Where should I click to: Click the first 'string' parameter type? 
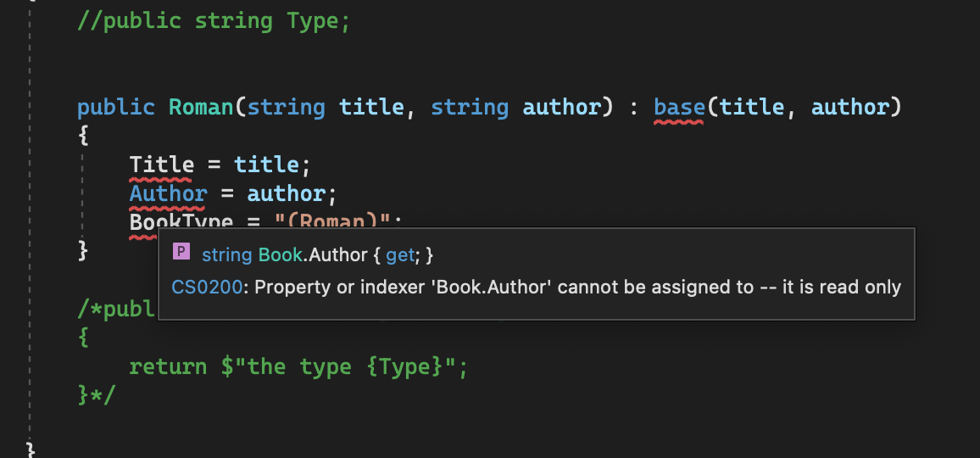click(286, 107)
